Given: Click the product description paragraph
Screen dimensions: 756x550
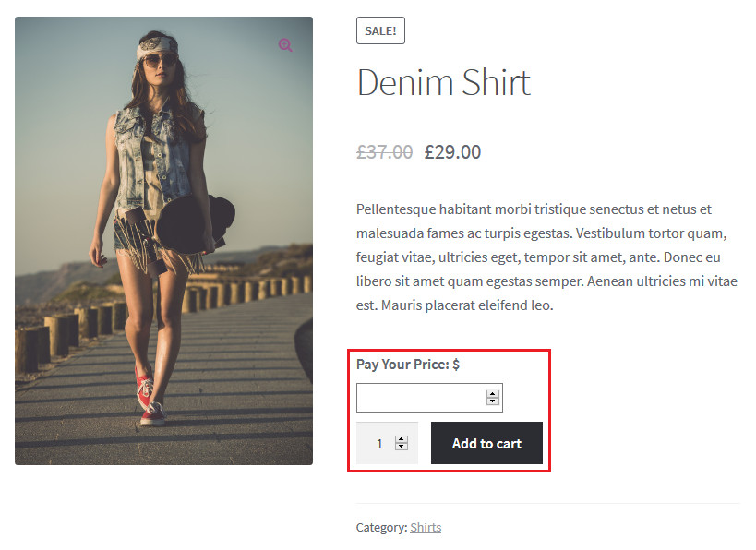Looking at the screenshot, I should [x=546, y=257].
